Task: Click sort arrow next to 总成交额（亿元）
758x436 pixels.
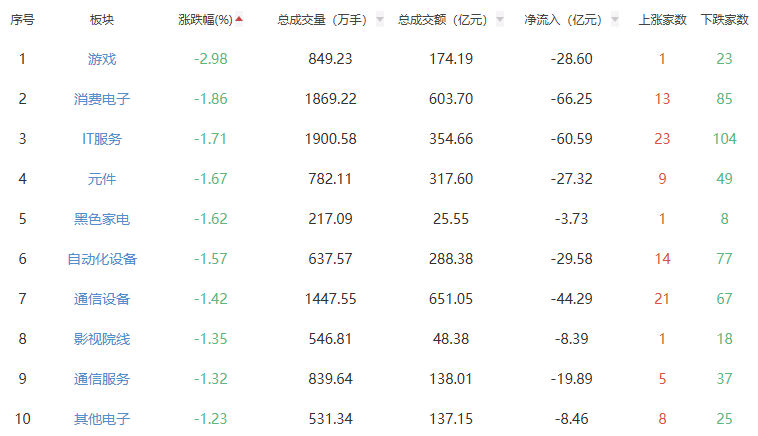Action: point(499,19)
